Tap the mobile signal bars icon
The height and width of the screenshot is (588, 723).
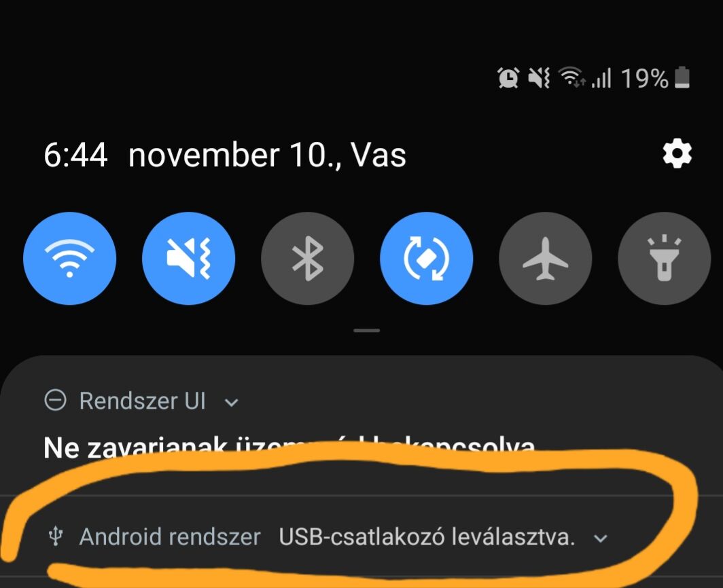(x=601, y=77)
